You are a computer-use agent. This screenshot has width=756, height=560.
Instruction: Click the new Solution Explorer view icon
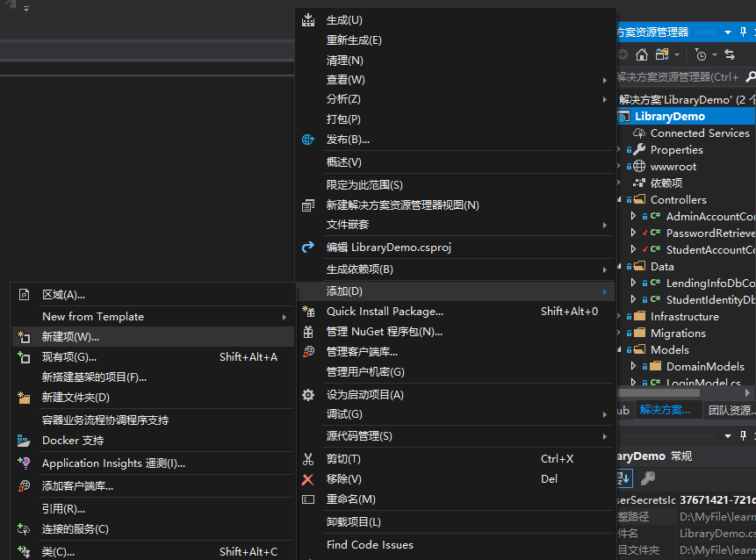pos(308,205)
